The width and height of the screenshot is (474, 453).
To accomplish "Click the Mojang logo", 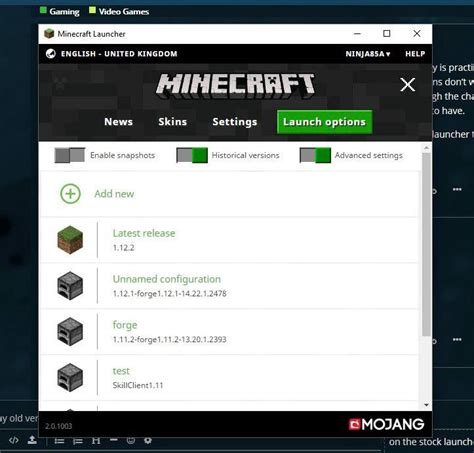I will pyautogui.click(x=386, y=424).
